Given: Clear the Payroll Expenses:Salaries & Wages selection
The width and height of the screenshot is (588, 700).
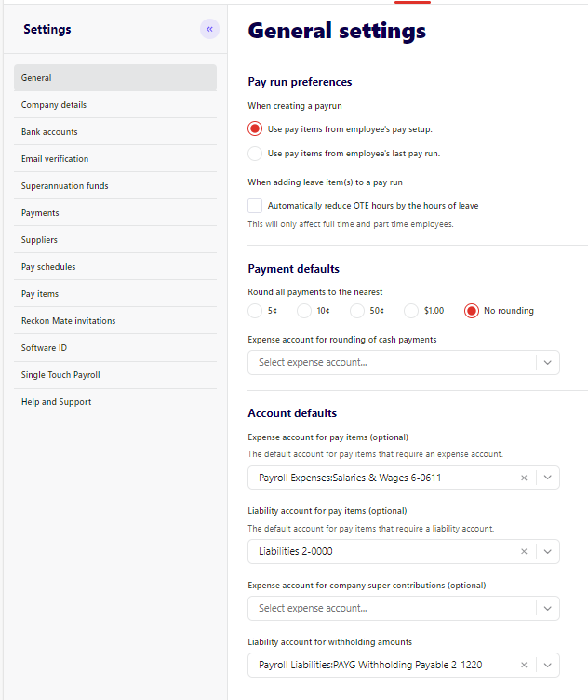Looking at the screenshot, I should point(524,478).
